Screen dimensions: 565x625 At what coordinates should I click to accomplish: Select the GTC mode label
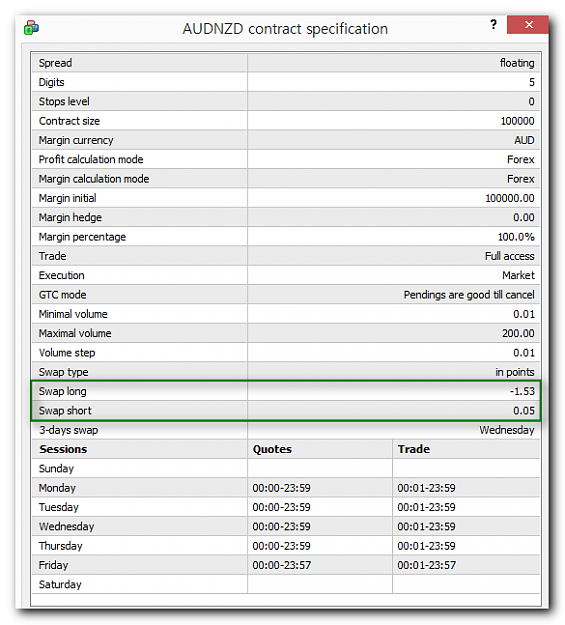click(x=62, y=295)
